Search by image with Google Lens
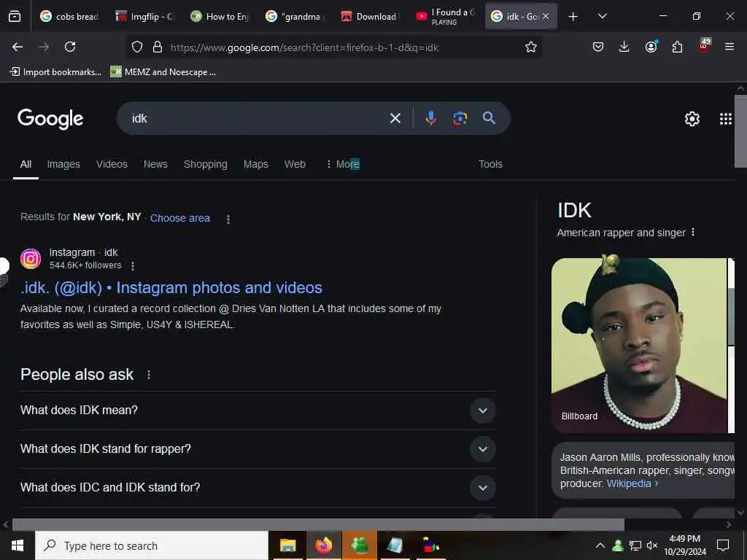 click(x=460, y=118)
